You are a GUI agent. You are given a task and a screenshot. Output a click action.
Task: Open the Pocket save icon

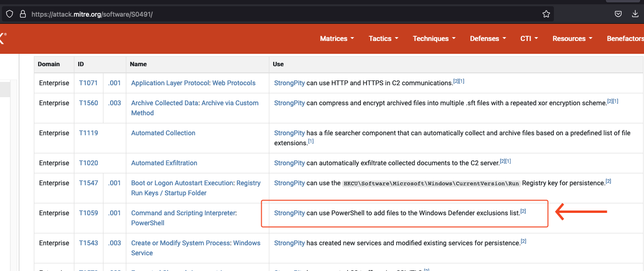pyautogui.click(x=618, y=14)
